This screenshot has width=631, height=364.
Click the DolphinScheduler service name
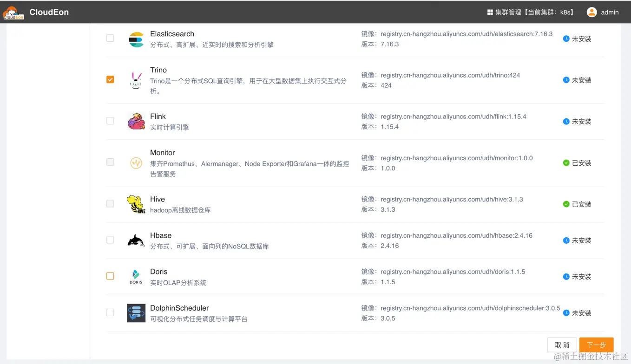pos(179,308)
